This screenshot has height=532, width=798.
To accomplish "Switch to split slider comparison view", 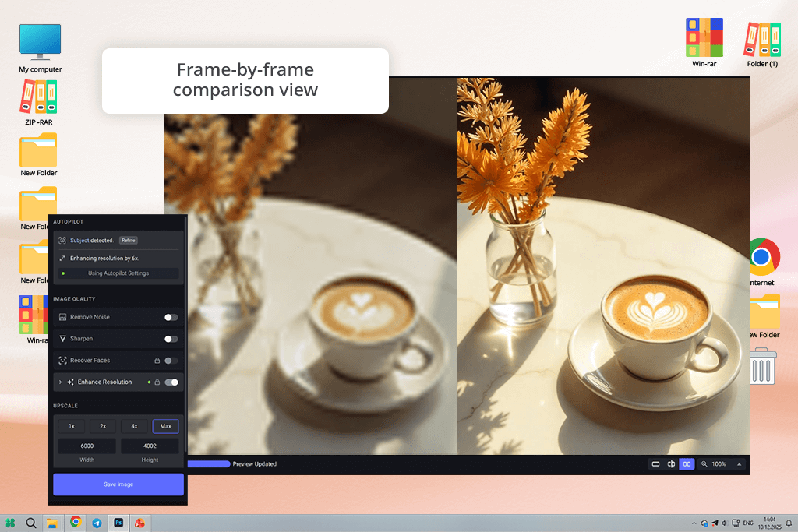I will pyautogui.click(x=671, y=464).
